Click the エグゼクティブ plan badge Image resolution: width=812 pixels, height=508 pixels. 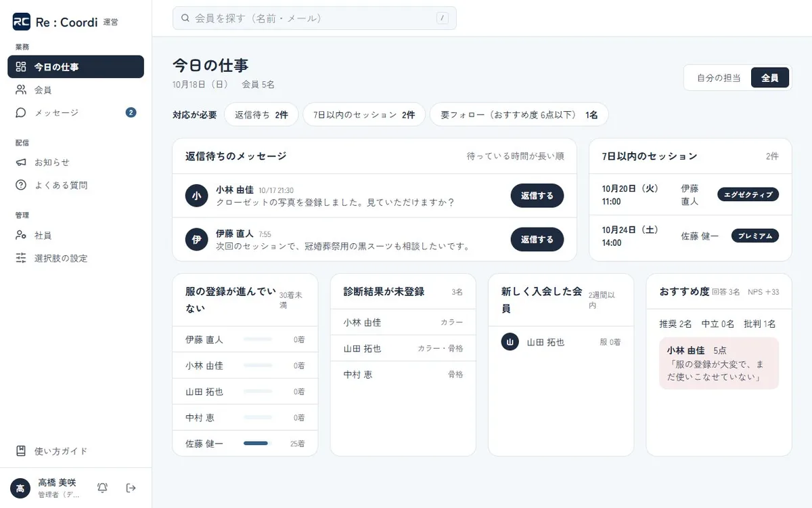pos(748,194)
